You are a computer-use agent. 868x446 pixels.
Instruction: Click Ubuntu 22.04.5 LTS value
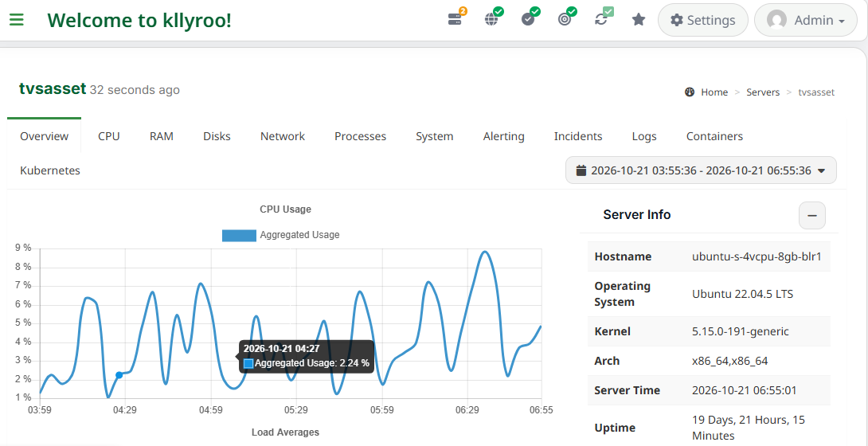(743, 294)
